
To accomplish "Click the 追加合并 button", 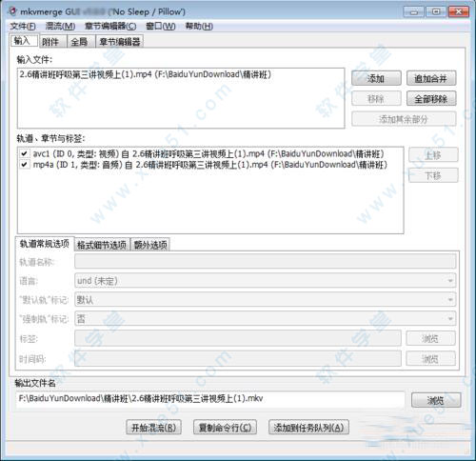I will pos(431,78).
